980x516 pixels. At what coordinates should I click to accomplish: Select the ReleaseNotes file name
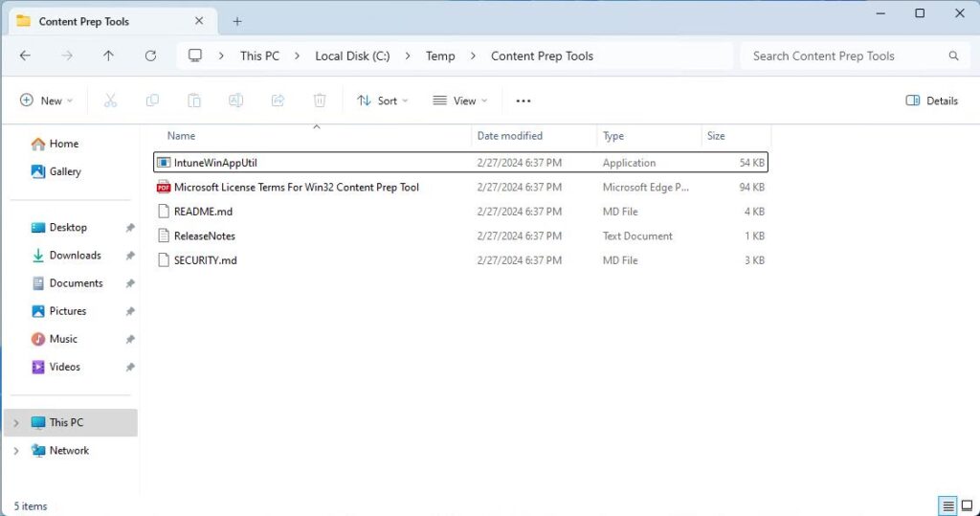tap(205, 236)
